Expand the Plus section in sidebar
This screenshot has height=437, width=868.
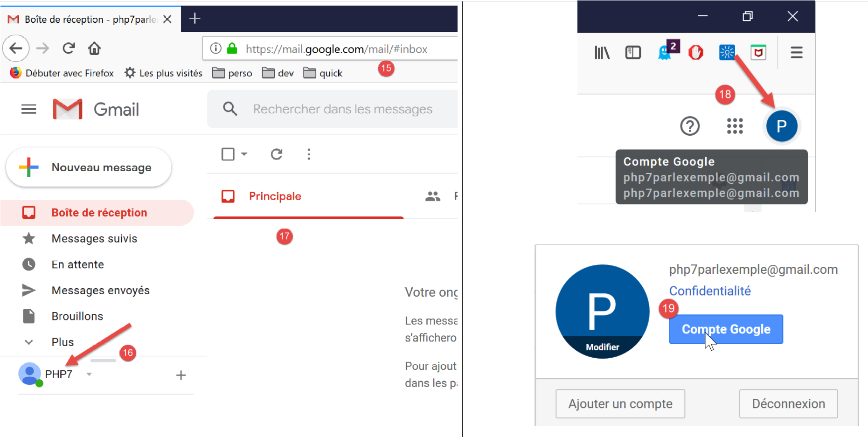(62, 342)
